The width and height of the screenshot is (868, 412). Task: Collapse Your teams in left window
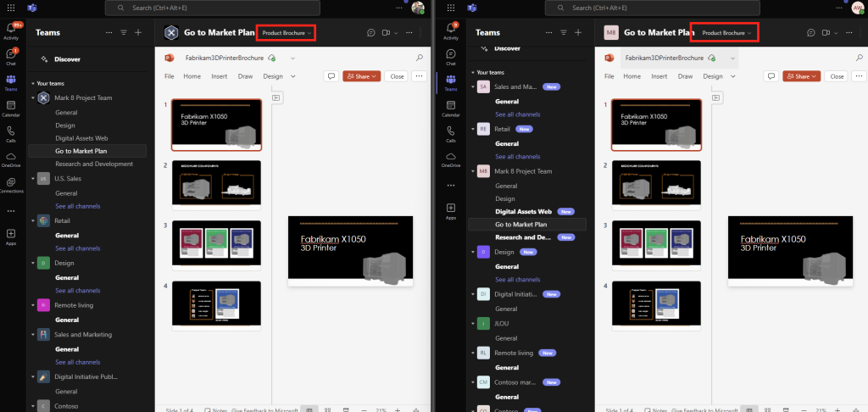pyautogui.click(x=33, y=84)
